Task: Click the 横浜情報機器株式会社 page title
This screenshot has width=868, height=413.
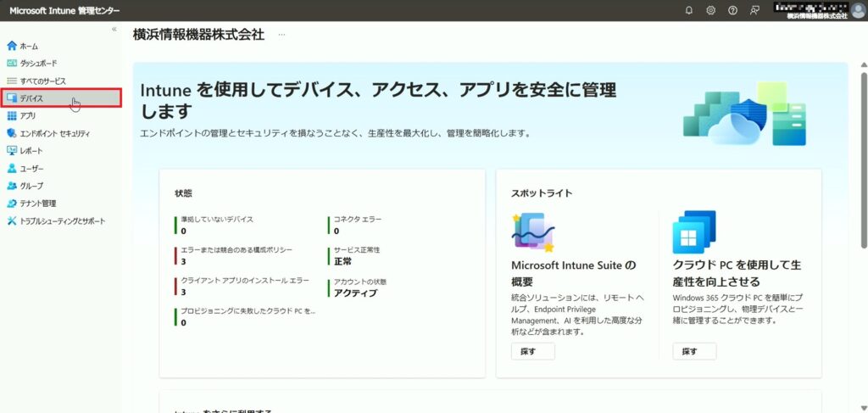Action: pos(198,35)
